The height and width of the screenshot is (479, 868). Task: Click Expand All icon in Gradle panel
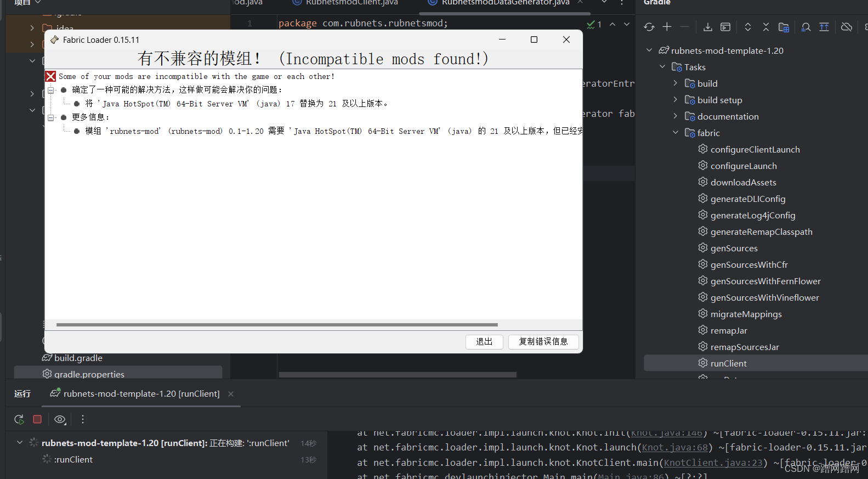(747, 27)
